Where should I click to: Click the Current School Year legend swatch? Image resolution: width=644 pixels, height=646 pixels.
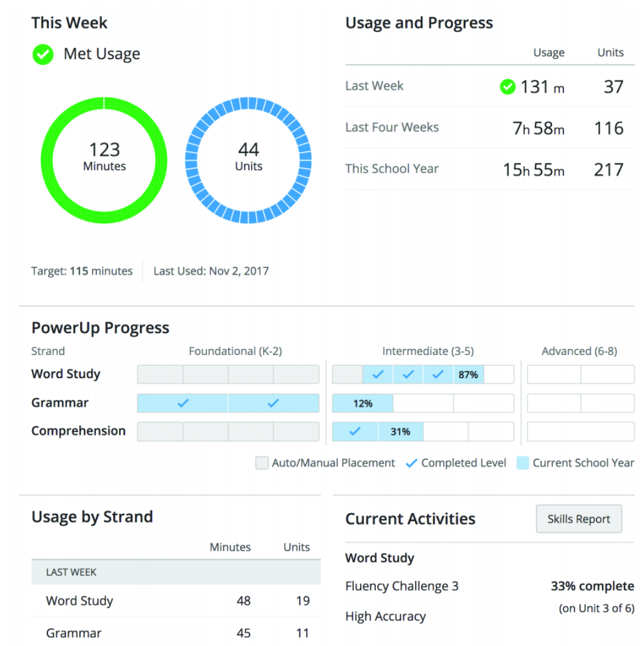point(522,463)
